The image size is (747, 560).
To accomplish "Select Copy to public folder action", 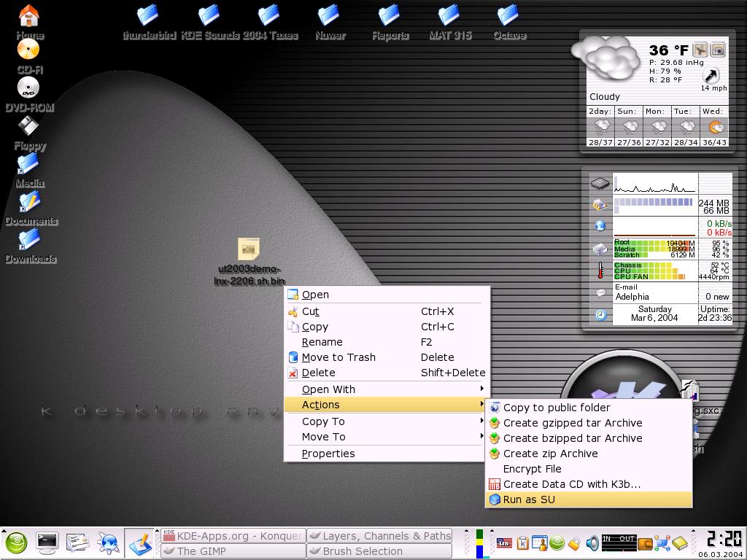I will (x=589, y=408).
